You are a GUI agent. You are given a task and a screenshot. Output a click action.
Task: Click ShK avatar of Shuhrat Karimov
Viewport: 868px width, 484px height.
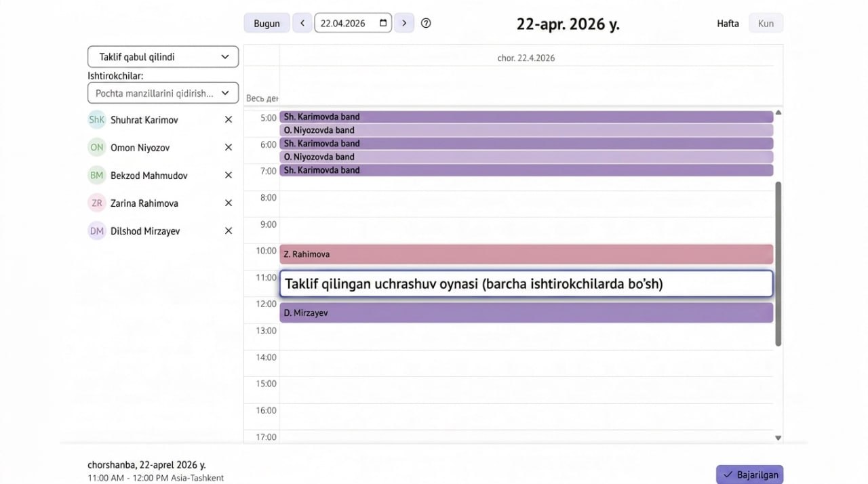click(x=97, y=119)
